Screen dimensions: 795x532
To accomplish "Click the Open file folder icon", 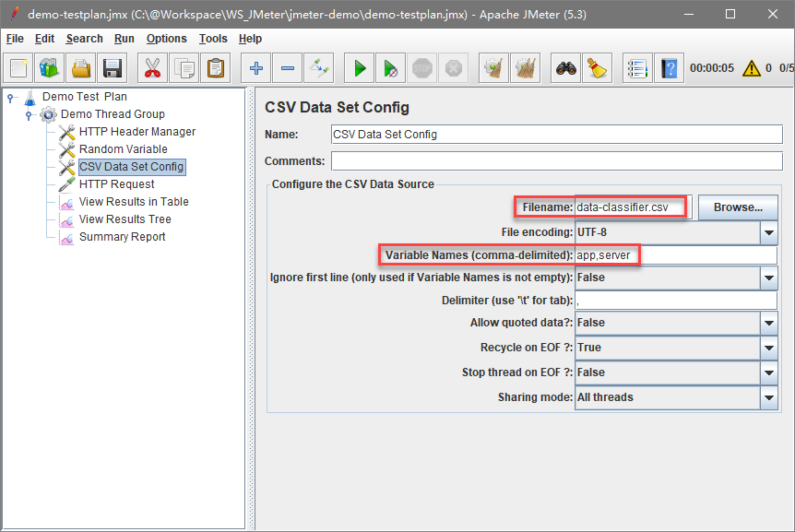I will 81,68.
